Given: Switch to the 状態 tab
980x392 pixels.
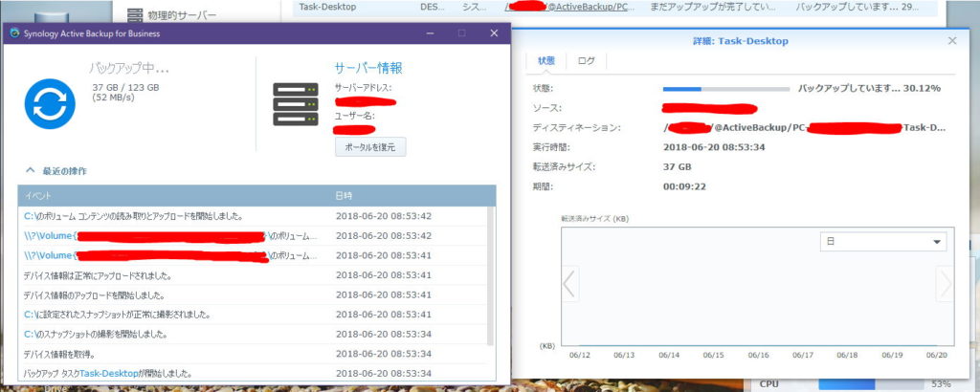Looking at the screenshot, I should coord(546,61).
